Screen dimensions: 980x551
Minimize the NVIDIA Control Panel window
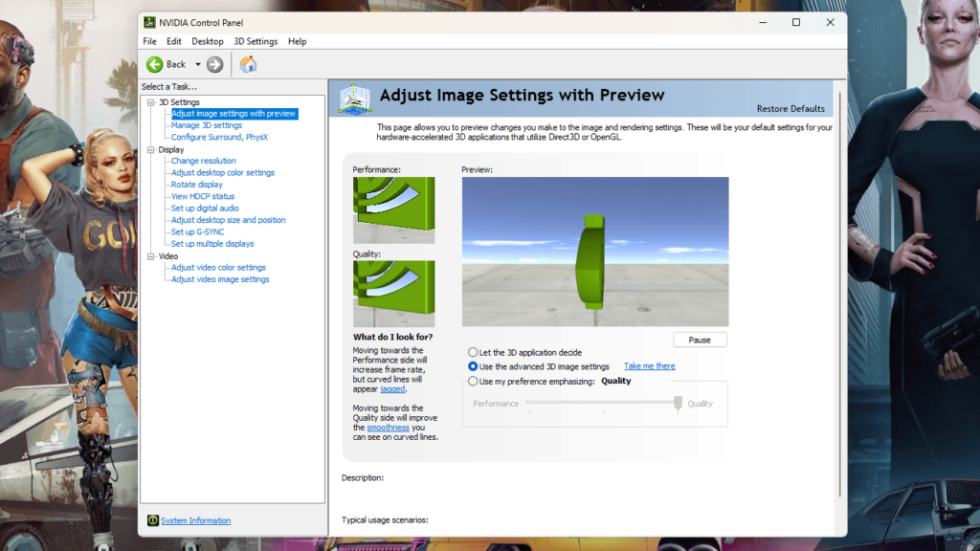[x=763, y=23]
